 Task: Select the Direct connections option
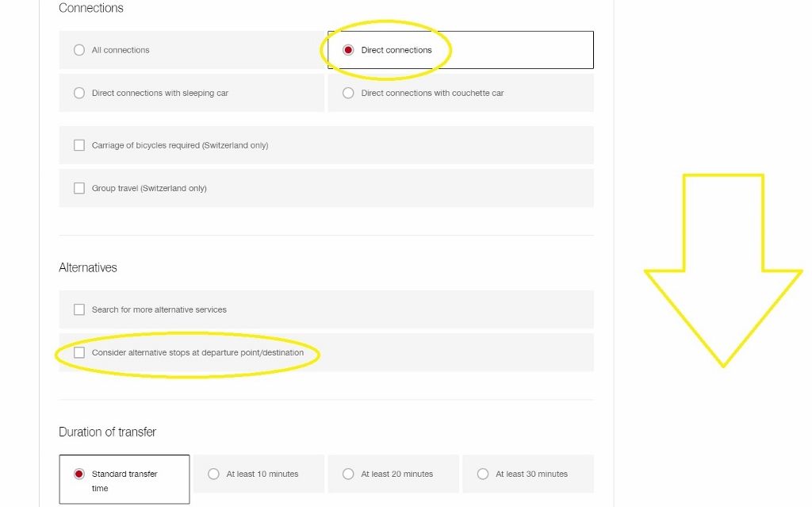349,49
